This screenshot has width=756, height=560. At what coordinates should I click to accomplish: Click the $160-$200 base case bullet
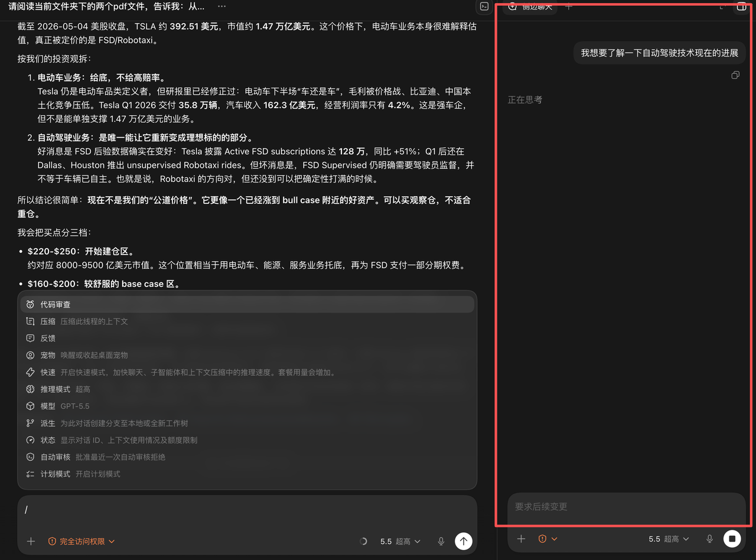tap(103, 284)
